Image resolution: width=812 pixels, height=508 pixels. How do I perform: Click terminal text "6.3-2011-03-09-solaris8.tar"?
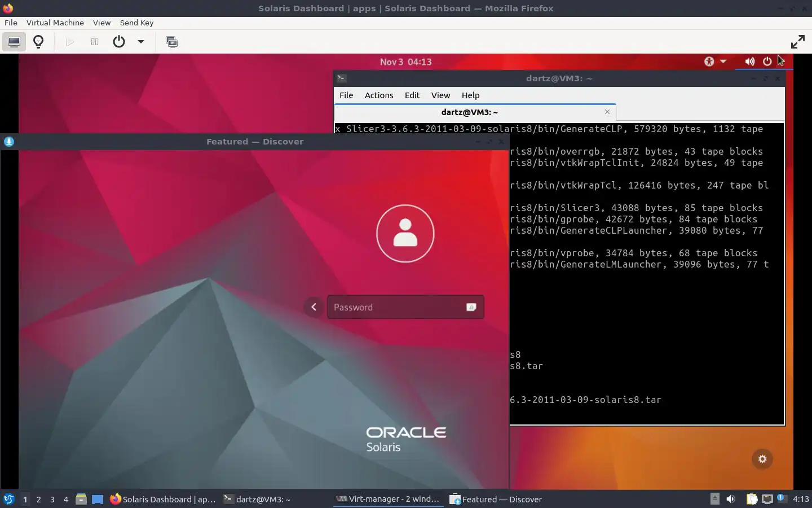click(x=585, y=400)
